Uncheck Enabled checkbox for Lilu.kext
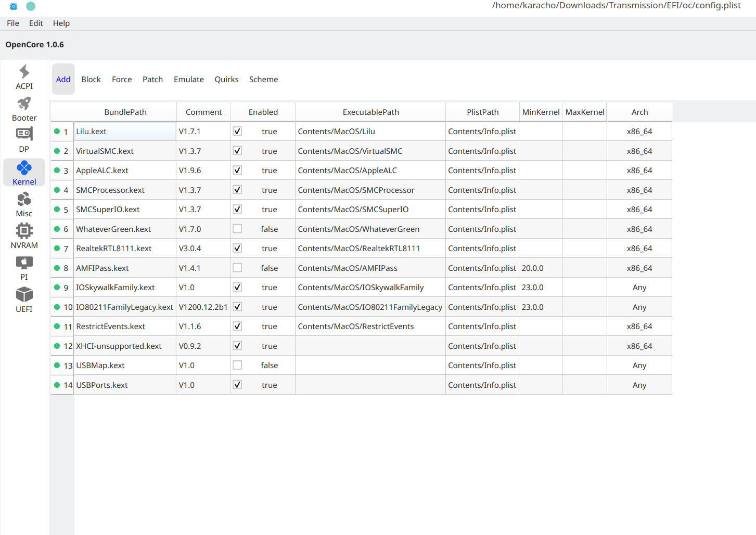 click(x=237, y=132)
